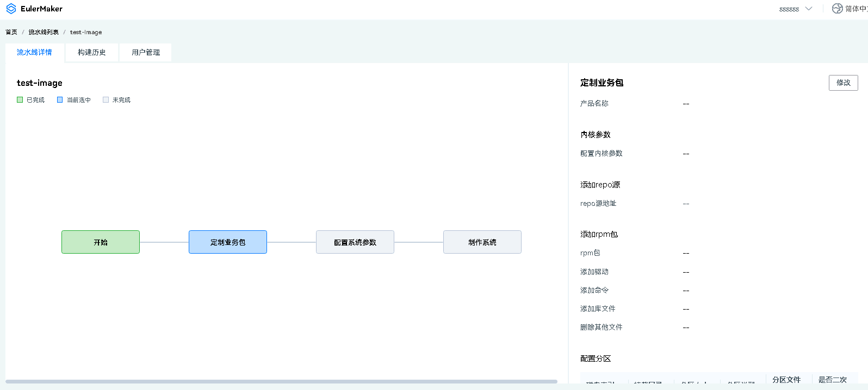Click the EulerMaker logo icon

[11, 9]
